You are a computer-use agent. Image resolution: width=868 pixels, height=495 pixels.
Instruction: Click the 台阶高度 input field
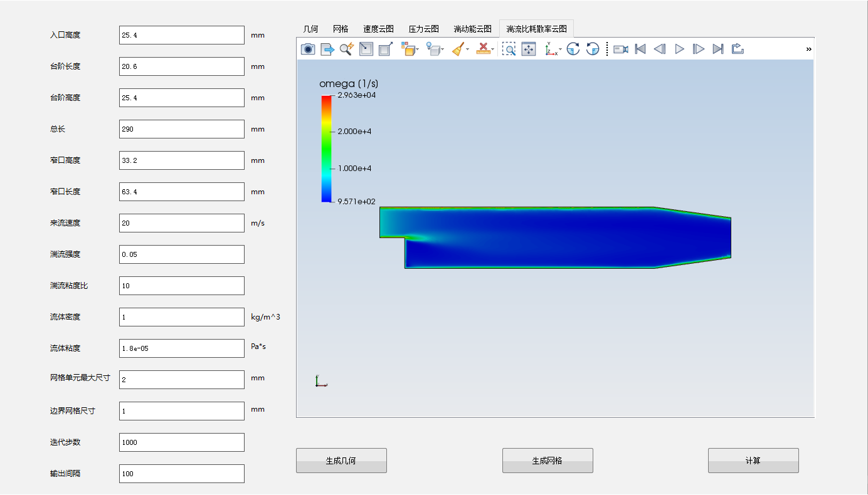coord(182,98)
